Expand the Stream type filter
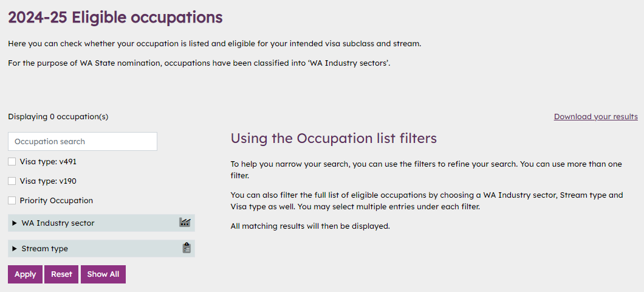The width and height of the screenshot is (644, 292). (x=101, y=248)
